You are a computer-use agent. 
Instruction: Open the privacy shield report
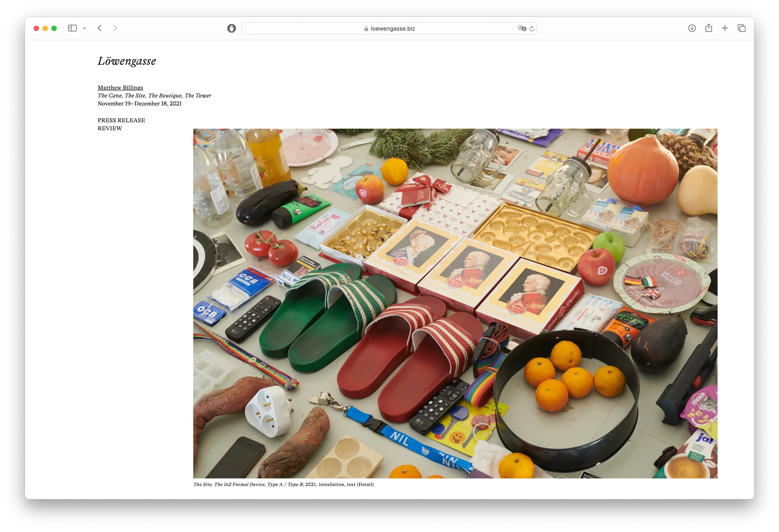click(231, 29)
